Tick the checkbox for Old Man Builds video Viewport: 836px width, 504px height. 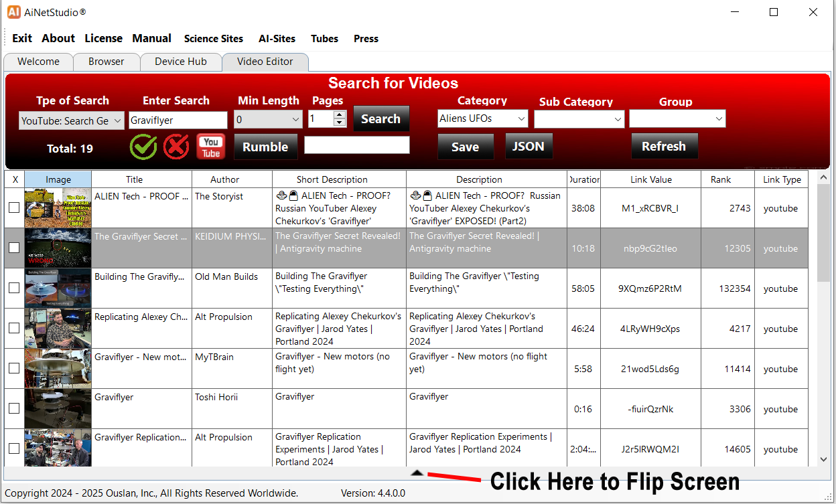click(14, 288)
